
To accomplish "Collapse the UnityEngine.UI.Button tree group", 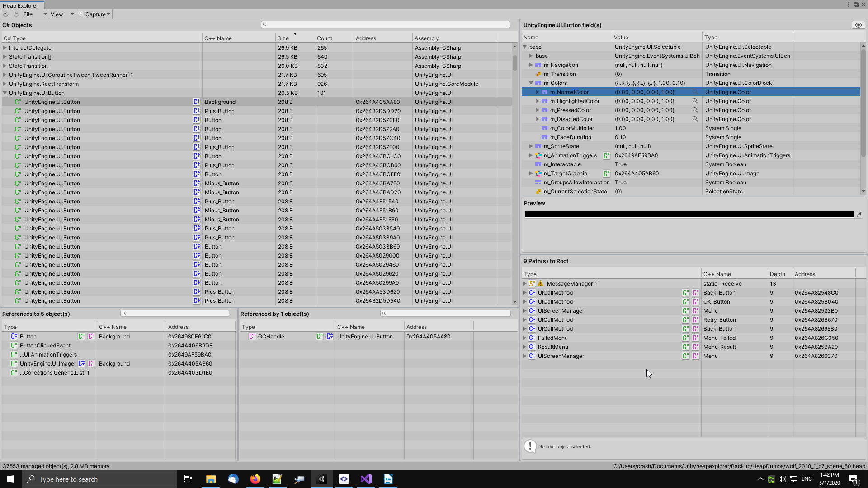I will [5, 93].
